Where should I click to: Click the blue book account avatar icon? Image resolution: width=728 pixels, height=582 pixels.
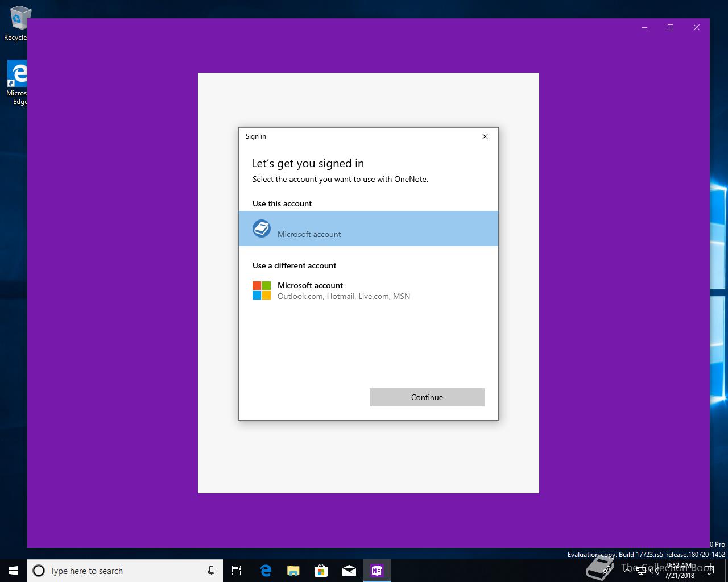(x=262, y=228)
